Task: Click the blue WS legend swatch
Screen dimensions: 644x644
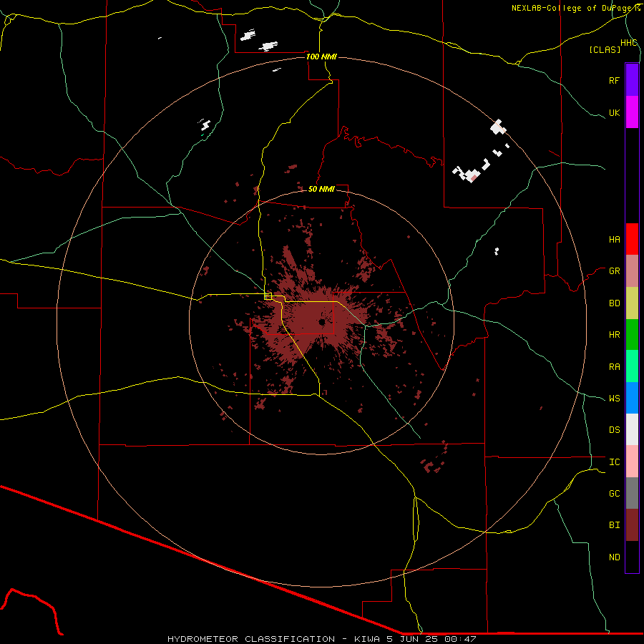Action: point(632,398)
